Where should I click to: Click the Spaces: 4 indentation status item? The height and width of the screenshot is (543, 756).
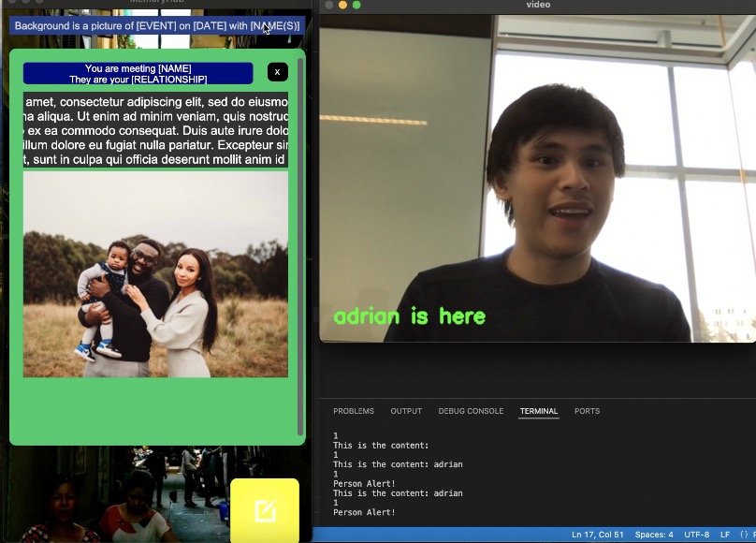coord(654,535)
